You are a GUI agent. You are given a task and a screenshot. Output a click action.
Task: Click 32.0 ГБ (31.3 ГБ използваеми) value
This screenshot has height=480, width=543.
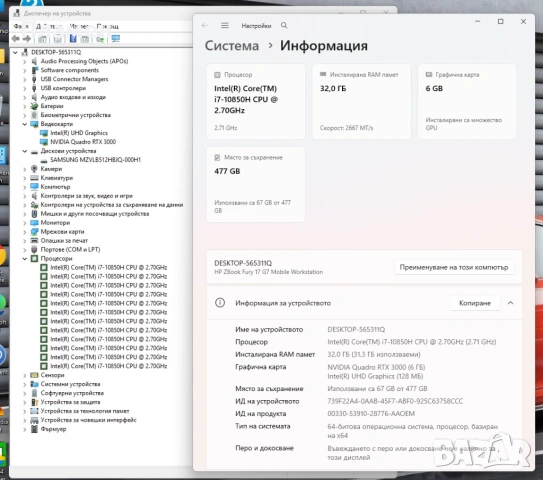[374, 355]
